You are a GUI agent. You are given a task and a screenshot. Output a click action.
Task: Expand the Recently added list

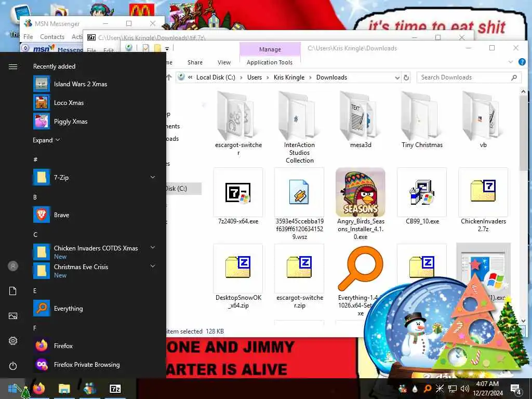pyautogui.click(x=46, y=140)
